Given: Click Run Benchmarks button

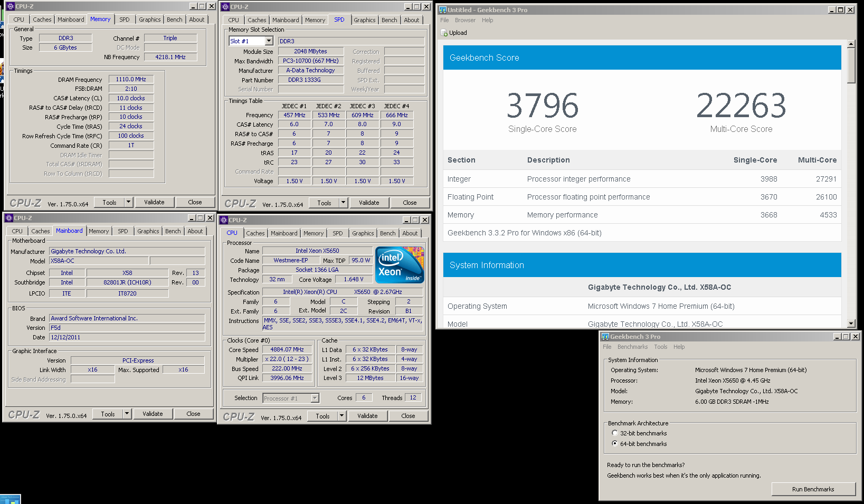Looking at the screenshot, I should 813,489.
